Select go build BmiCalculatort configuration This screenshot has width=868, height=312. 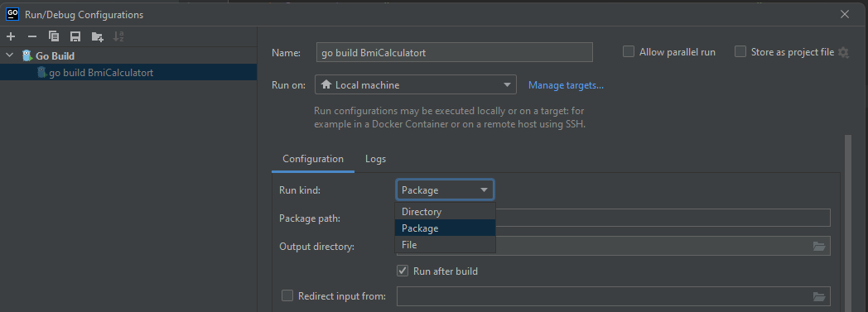coord(128,73)
